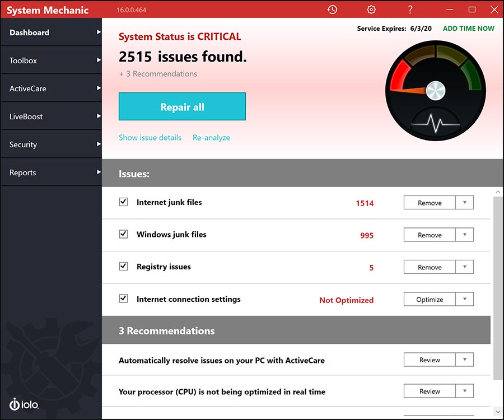
Task: Expand Dashboard menu arrow
Action: click(x=99, y=32)
